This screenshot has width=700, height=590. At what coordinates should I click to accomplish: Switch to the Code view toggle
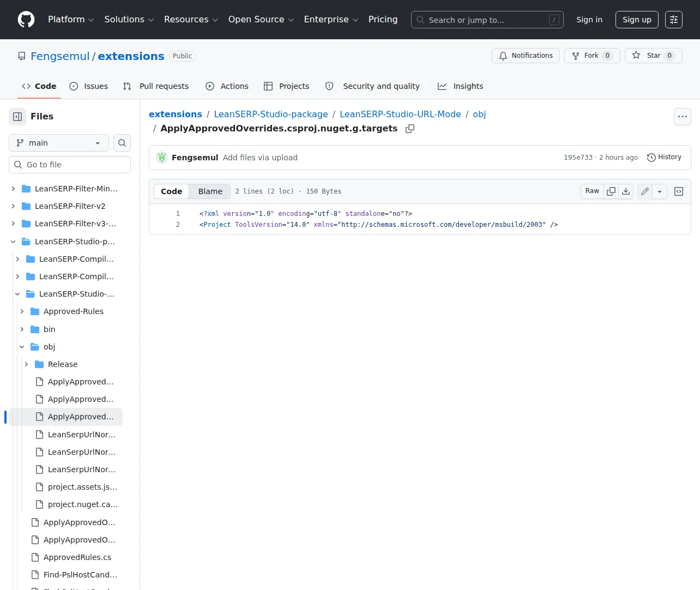click(171, 191)
